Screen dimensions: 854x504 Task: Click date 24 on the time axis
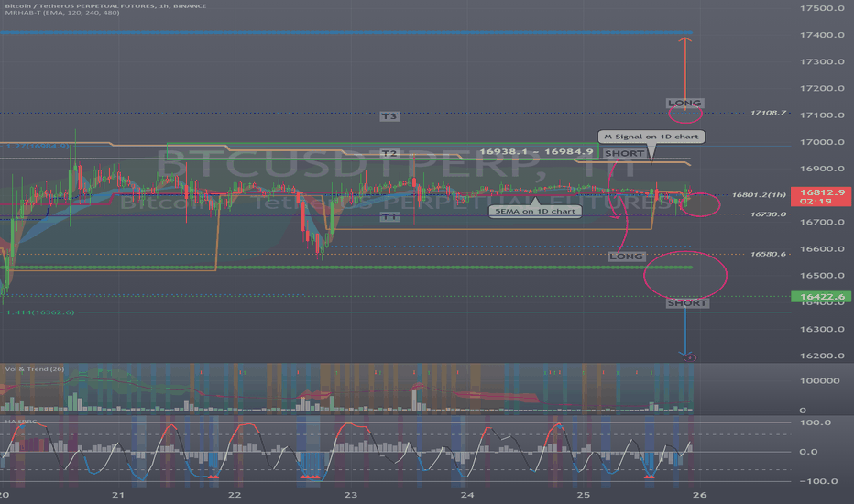click(x=466, y=495)
